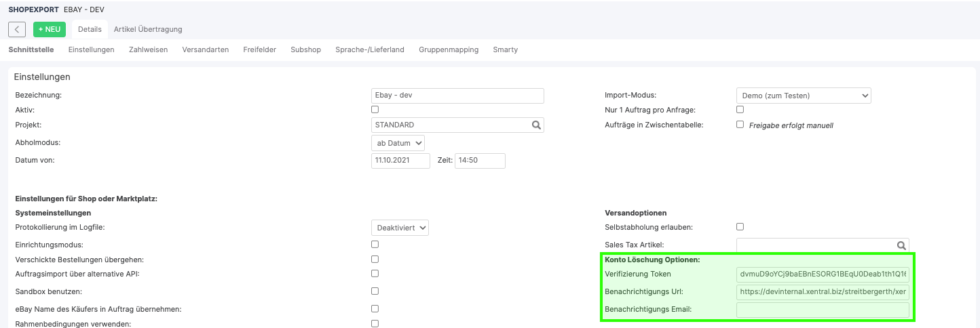
Task: Enable the Sandbox benutzen checkbox
Action: (375, 291)
